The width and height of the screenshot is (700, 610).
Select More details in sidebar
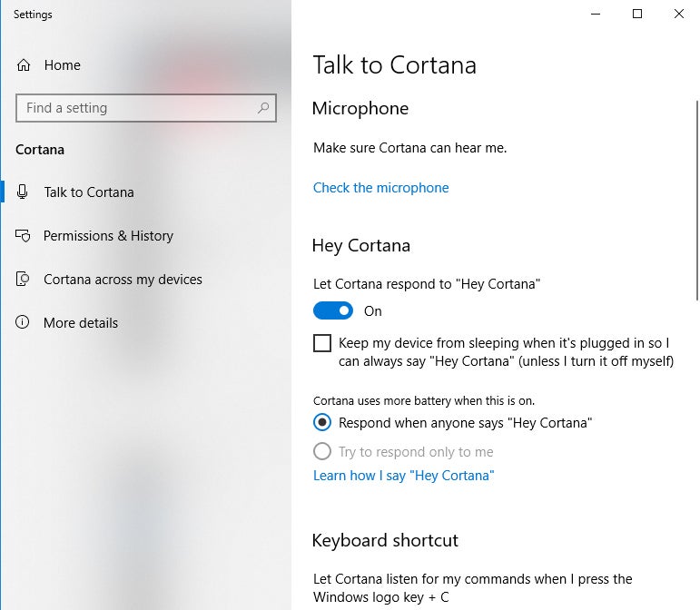pyautogui.click(x=81, y=322)
